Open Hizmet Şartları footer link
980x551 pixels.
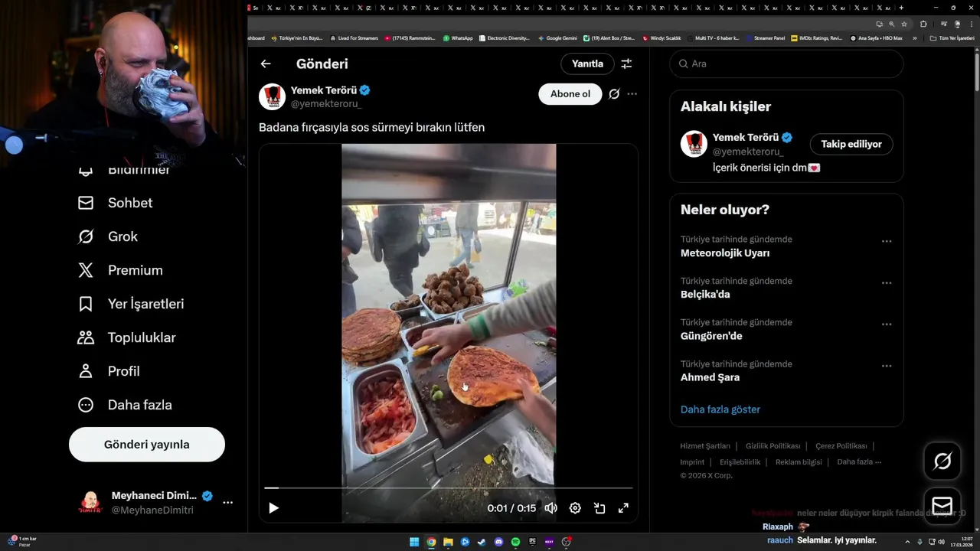coord(705,446)
